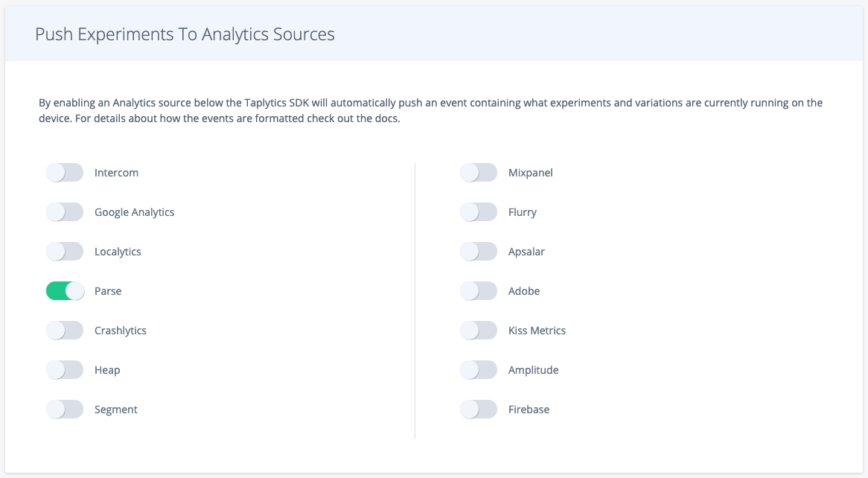Viewport: 868px width, 478px height.
Task: Enable the Adobe analytics toggle
Action: [x=479, y=291]
